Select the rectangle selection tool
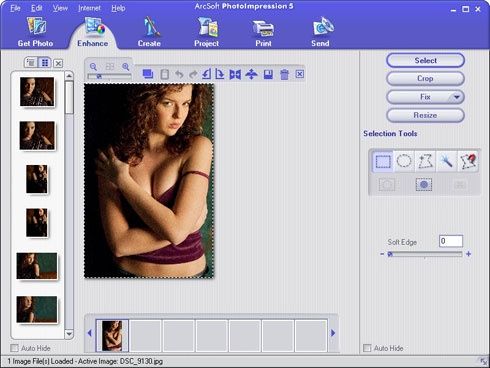The height and width of the screenshot is (368, 490). pyautogui.click(x=383, y=161)
